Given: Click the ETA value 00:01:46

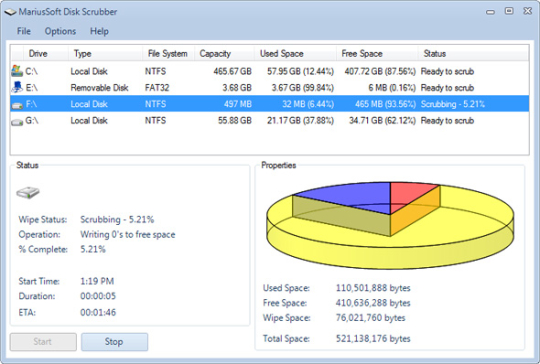Looking at the screenshot, I should pos(98,312).
